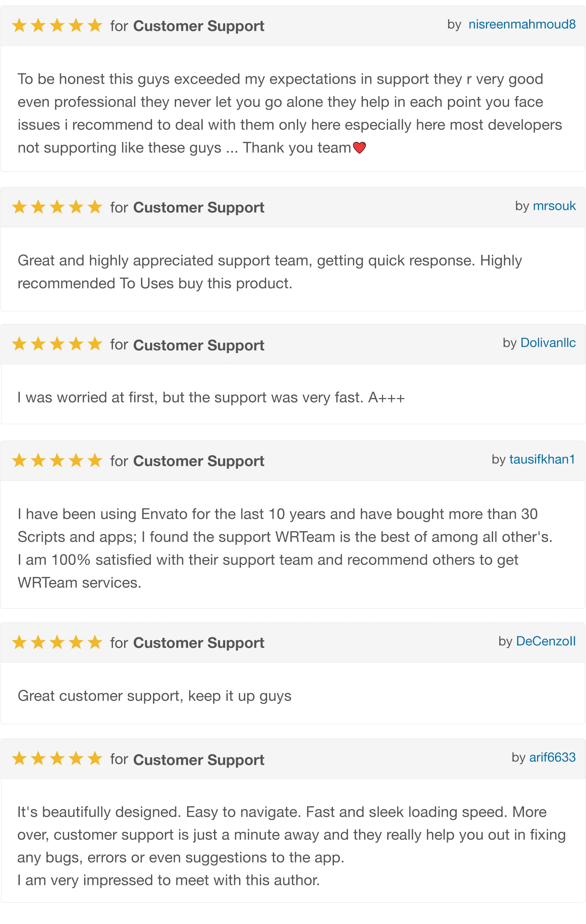Visit Dolivanllc's user profile
Image resolution: width=586 pixels, height=924 pixels.
tap(548, 343)
